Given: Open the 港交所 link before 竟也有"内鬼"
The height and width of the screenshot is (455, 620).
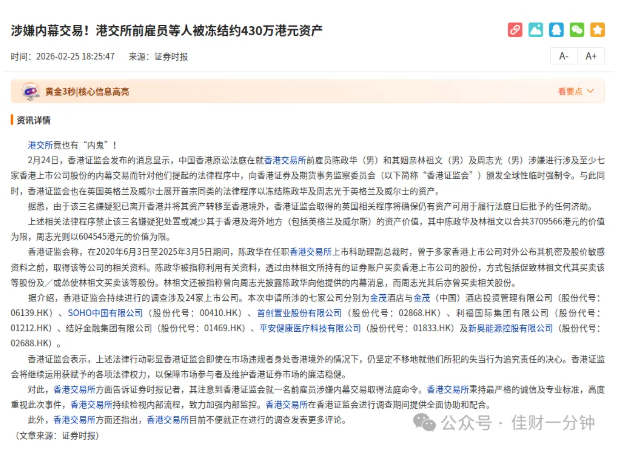Looking at the screenshot, I should pyautogui.click(x=40, y=145).
